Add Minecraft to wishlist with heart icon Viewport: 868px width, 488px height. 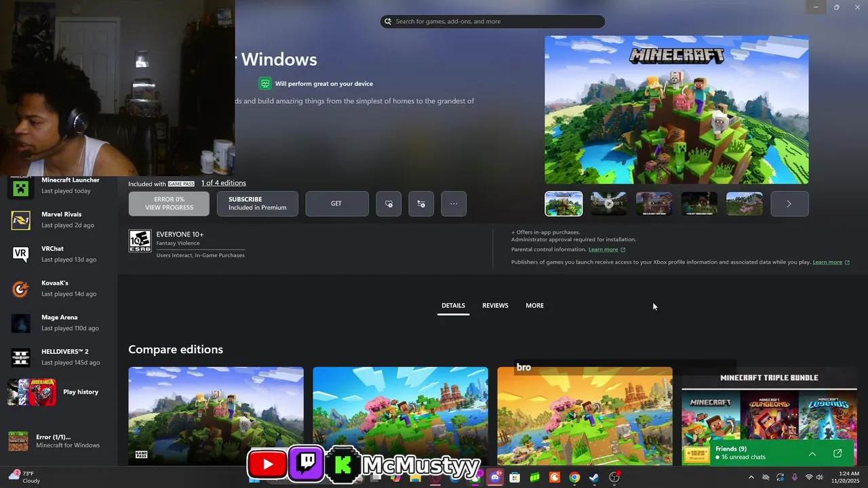point(389,204)
